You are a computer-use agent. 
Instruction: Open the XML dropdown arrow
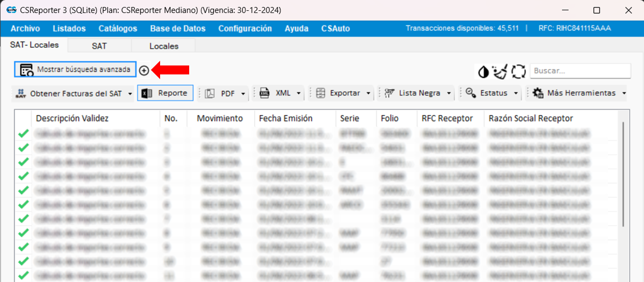coord(299,93)
